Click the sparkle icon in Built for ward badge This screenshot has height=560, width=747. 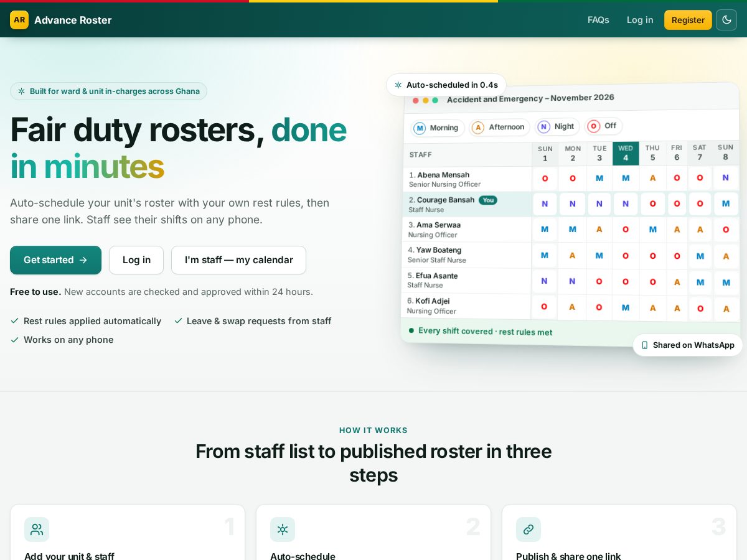pyautogui.click(x=22, y=91)
